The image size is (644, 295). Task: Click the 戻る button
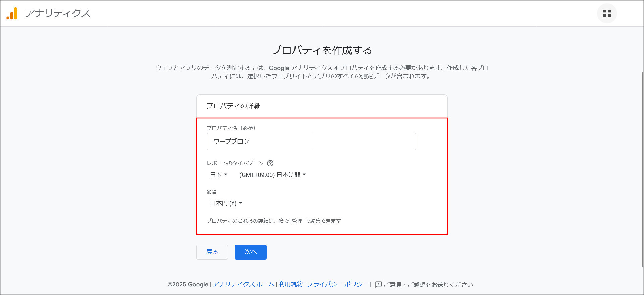212,252
